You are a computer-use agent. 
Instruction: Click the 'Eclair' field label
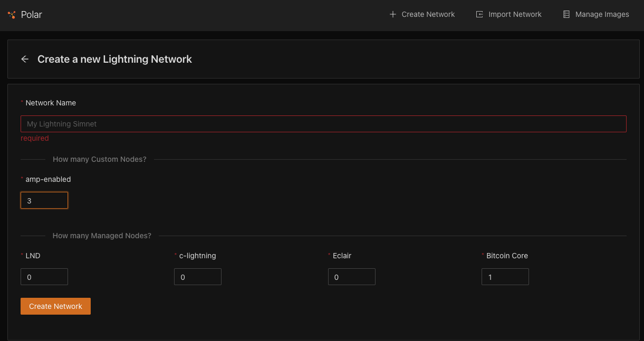342,256
